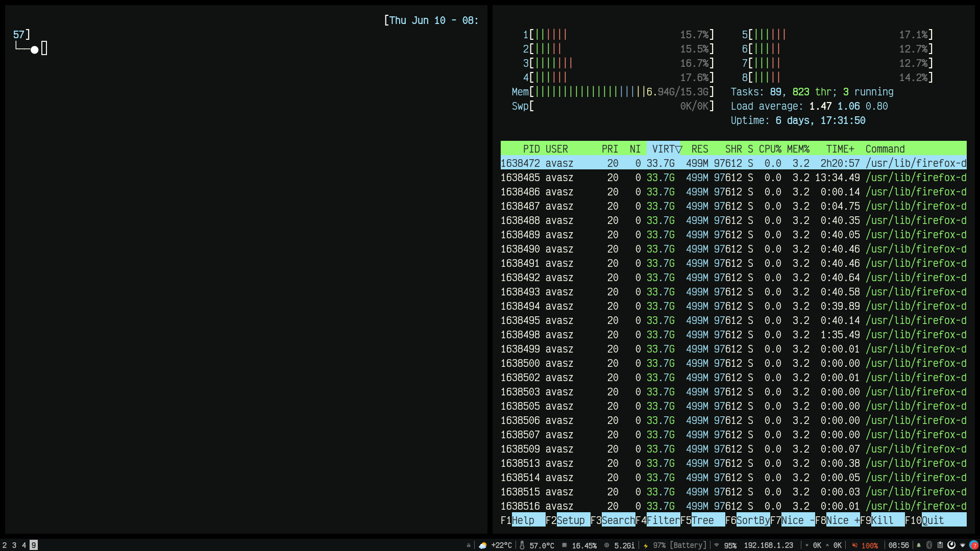Sort by the RES column header
The width and height of the screenshot is (980, 551).
(700, 149)
